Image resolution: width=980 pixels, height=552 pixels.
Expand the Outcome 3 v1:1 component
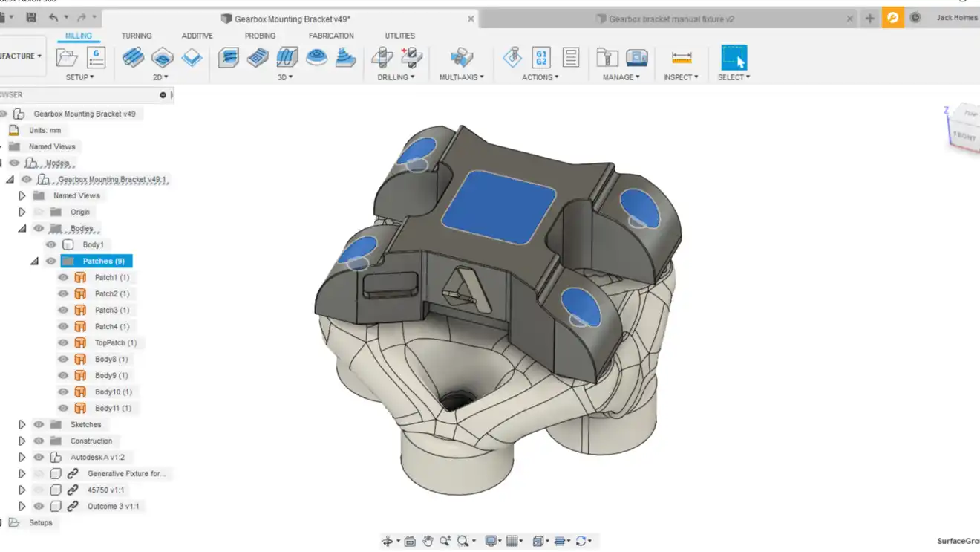pos(22,506)
